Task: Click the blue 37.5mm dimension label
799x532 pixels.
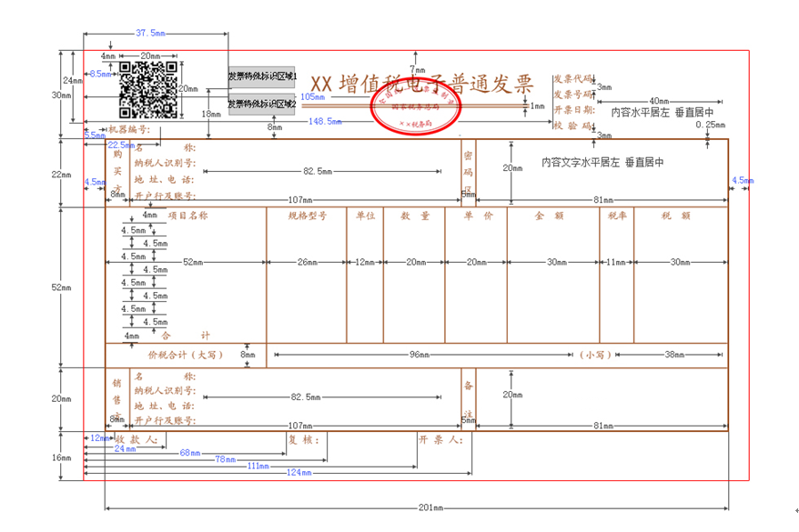Action: (150, 33)
